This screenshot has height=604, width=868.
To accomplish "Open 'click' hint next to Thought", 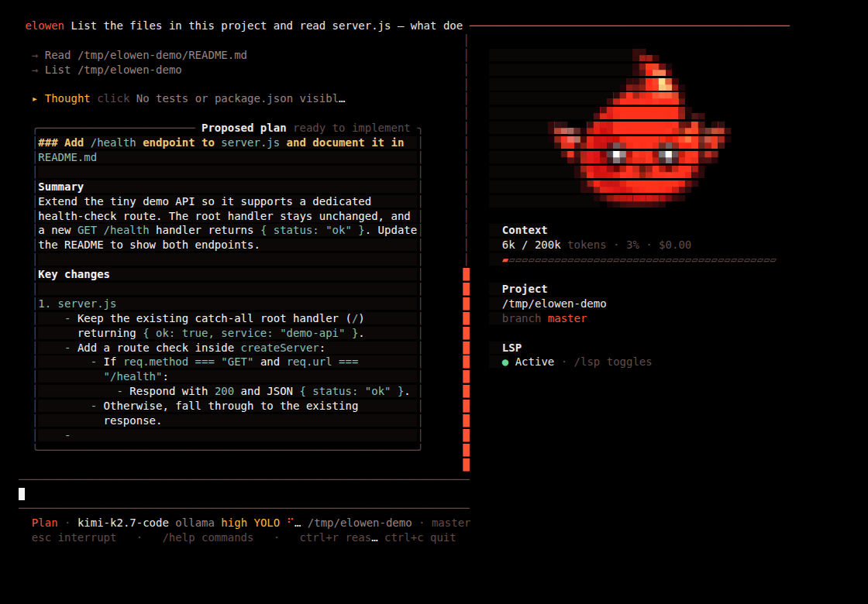I will pos(113,98).
